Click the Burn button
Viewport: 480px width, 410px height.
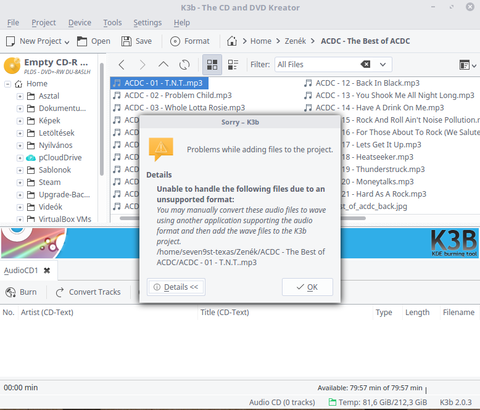point(21,292)
